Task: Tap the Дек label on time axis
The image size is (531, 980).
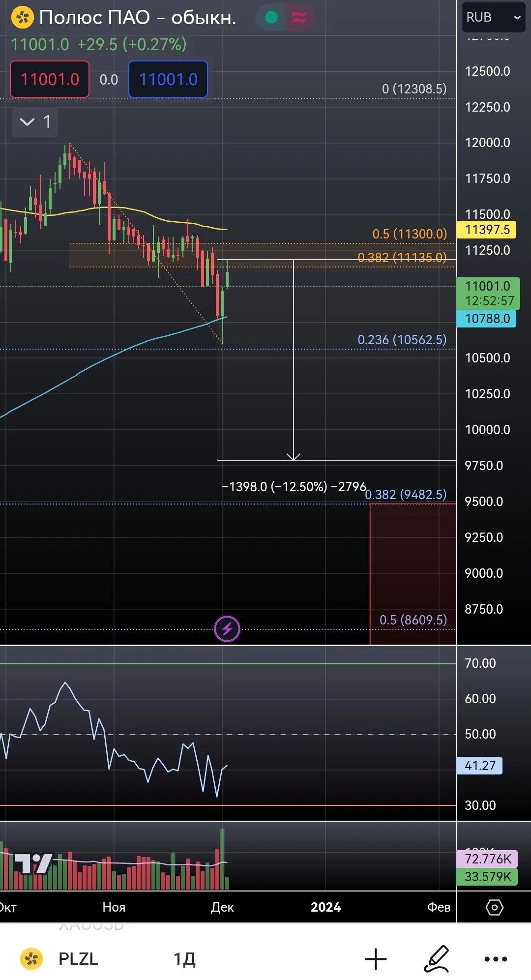Action: coord(222,907)
